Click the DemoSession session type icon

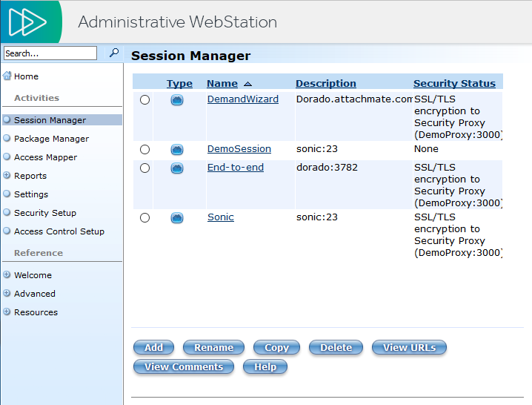[x=177, y=150]
